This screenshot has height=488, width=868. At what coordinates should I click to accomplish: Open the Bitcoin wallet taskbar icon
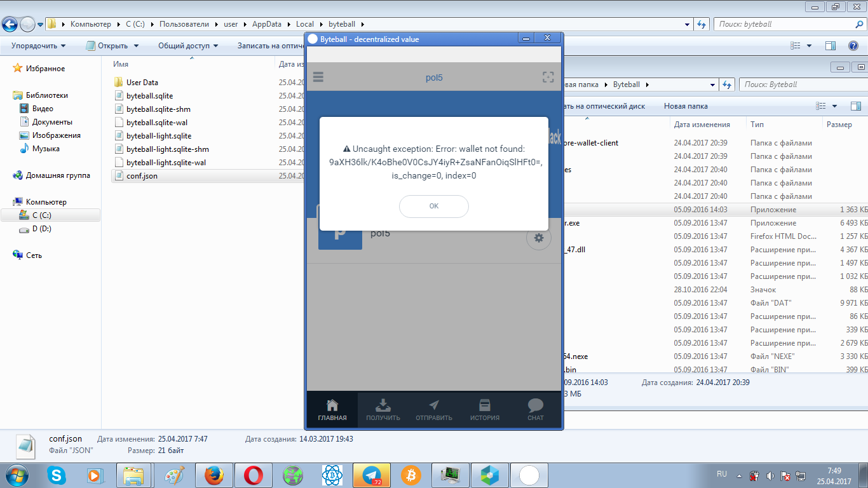(x=411, y=475)
